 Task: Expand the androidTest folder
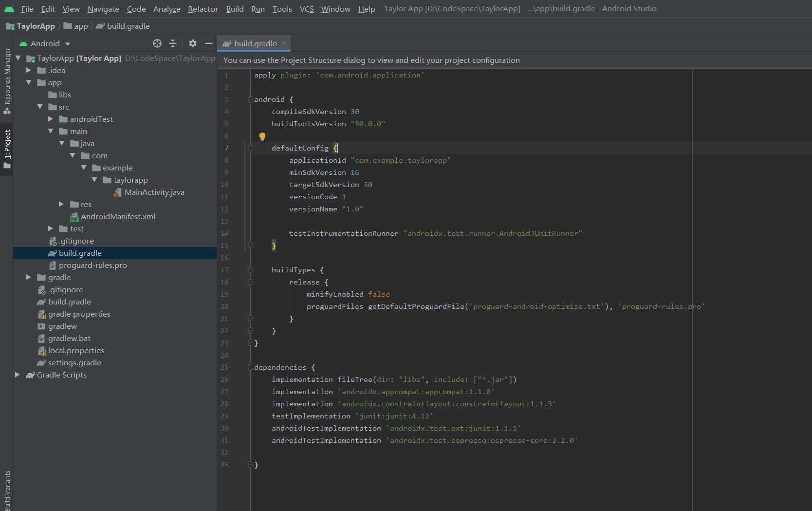[51, 119]
